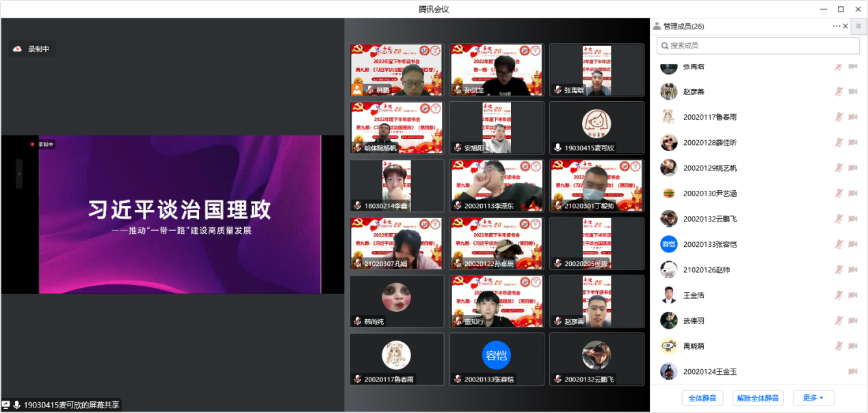
Task: Toggle 王金浩's camera in the member list
Action: 853,295
